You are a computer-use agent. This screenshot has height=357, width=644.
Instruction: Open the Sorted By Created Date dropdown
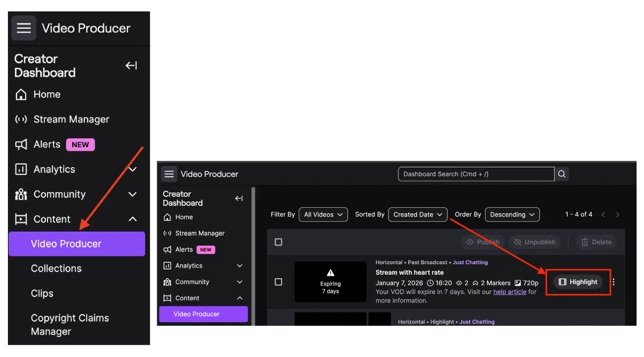[x=418, y=215]
